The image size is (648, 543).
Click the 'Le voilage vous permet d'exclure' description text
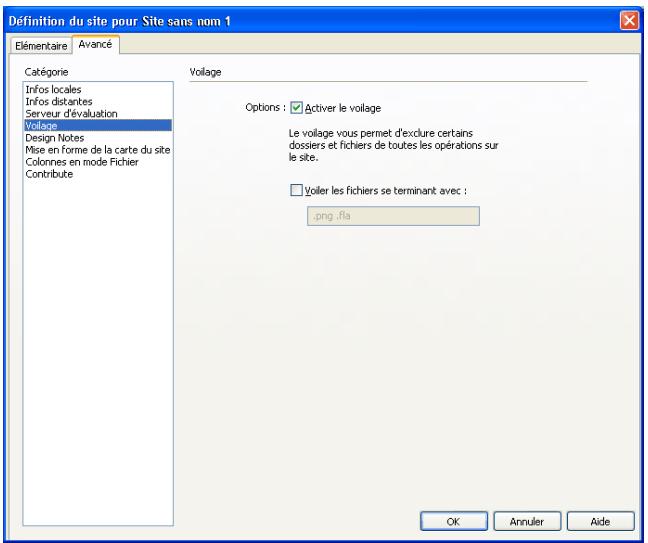(x=393, y=145)
